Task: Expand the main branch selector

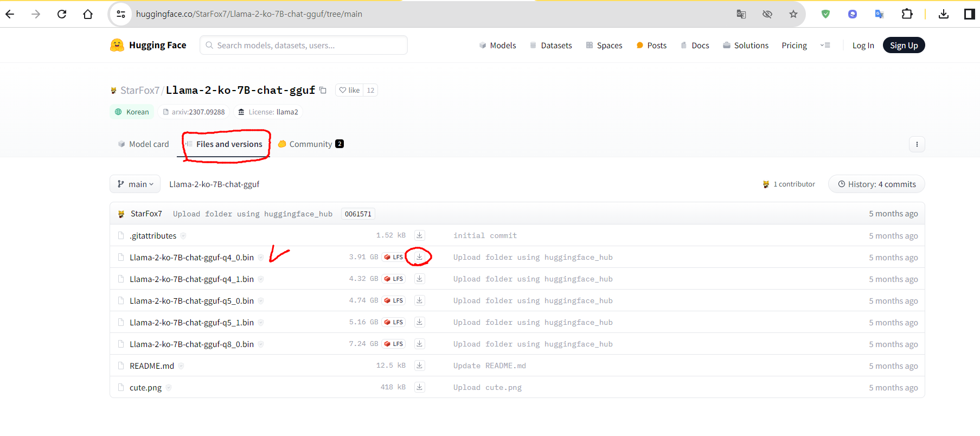Action: tap(135, 184)
